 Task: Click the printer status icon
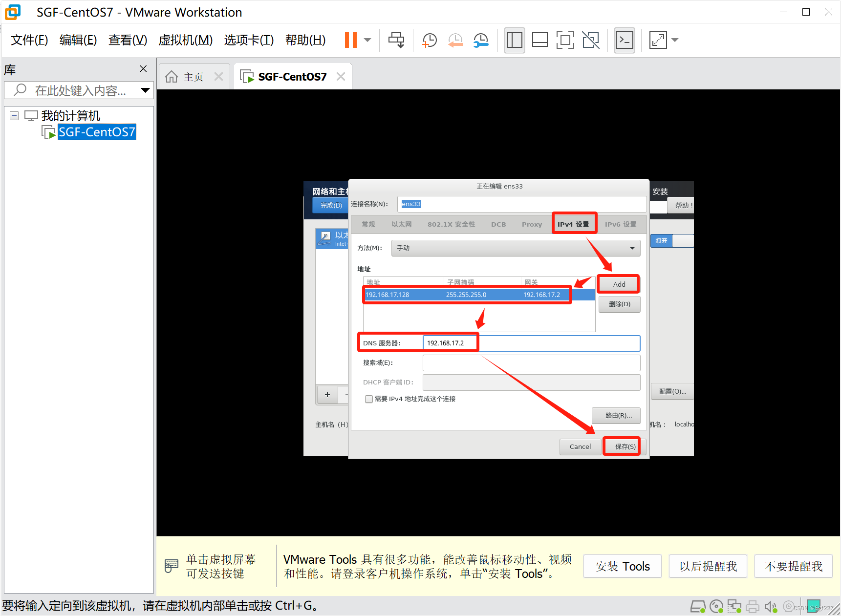[753, 607]
